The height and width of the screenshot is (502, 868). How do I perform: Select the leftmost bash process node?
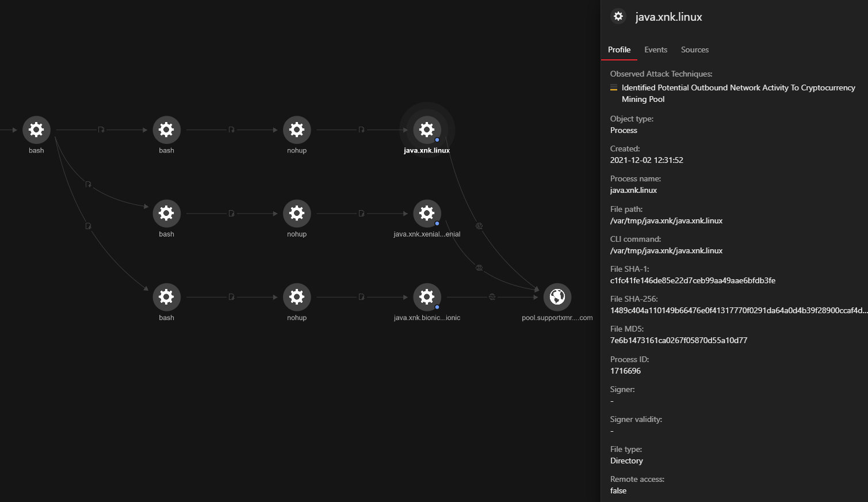[36, 130]
